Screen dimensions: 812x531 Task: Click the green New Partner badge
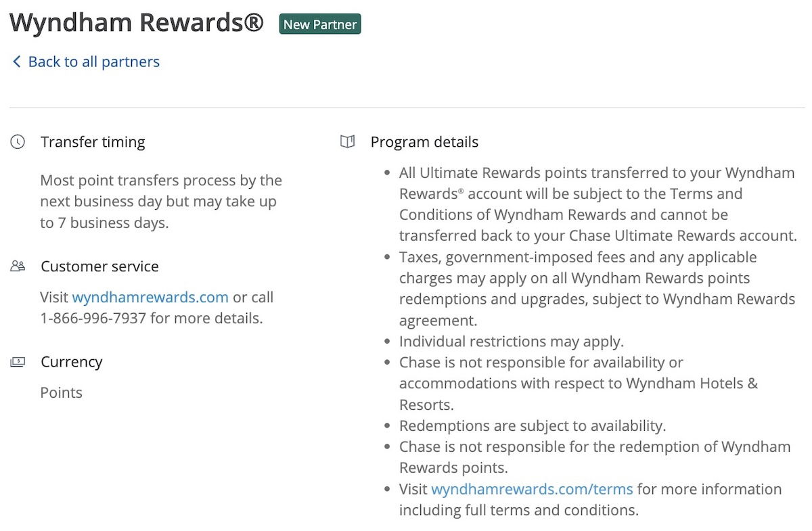click(320, 24)
